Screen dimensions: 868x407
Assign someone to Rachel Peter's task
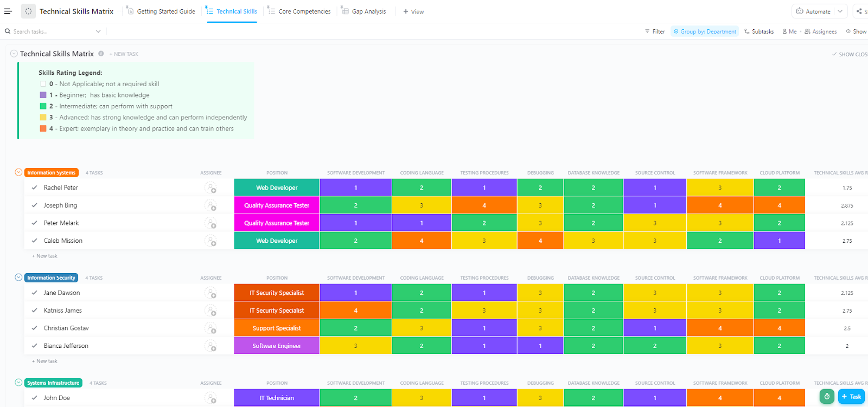(x=210, y=188)
